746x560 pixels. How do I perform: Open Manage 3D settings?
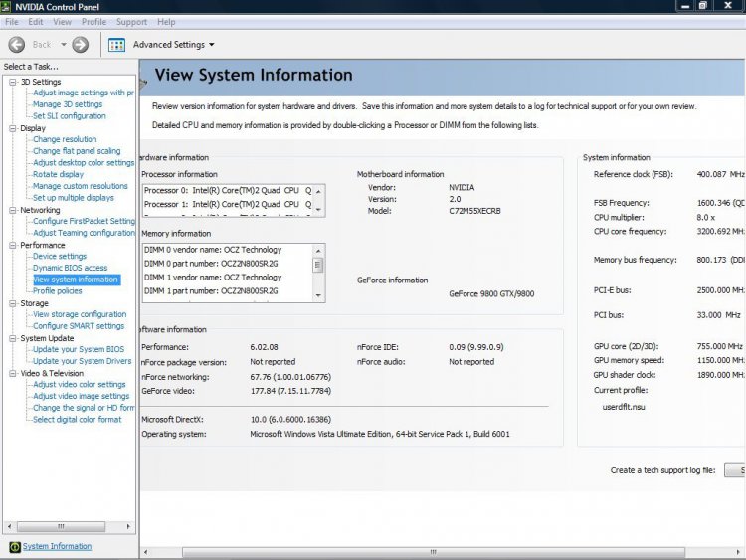coord(68,104)
